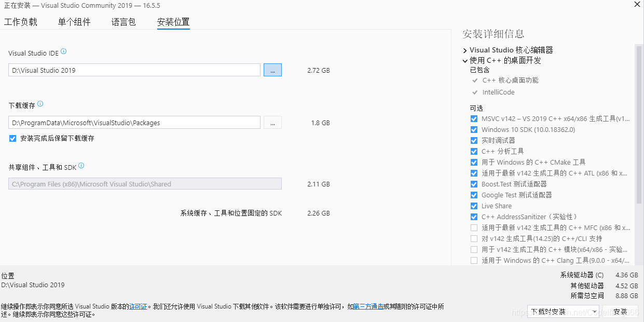
Task: Enable C++ 模块 for v142 build tools
Action: click(x=474, y=250)
